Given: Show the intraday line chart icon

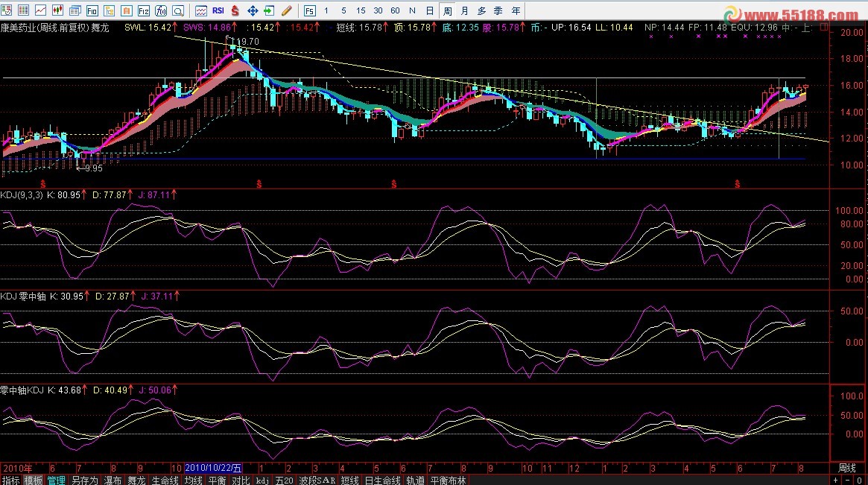Looking at the screenshot, I should coord(40,10).
